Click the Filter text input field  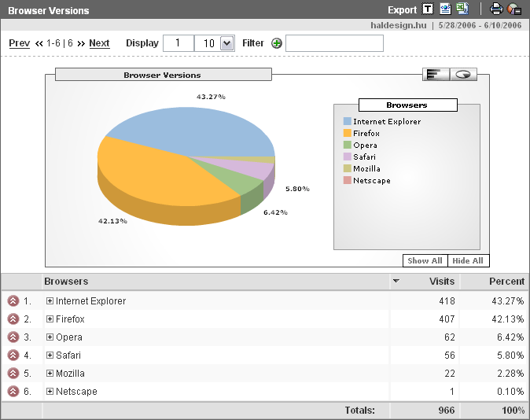coord(334,43)
